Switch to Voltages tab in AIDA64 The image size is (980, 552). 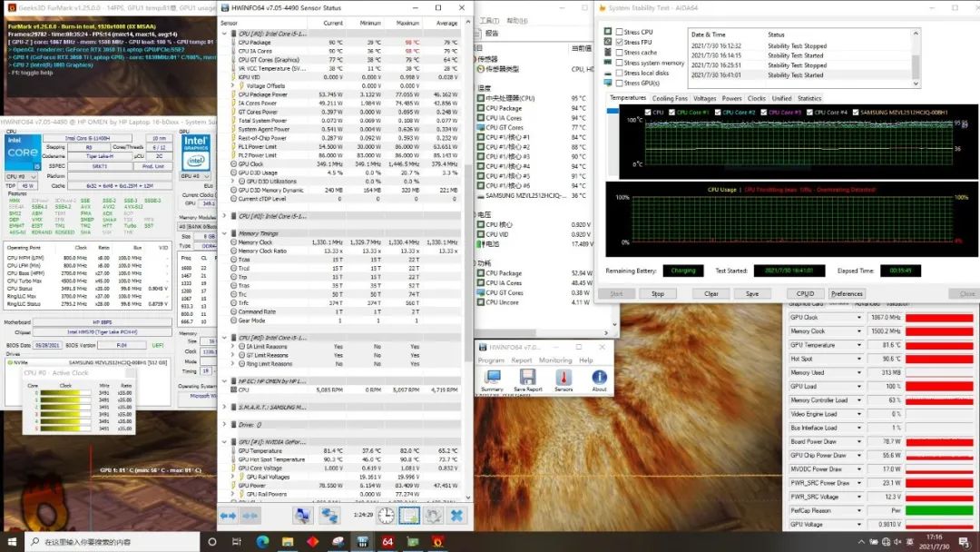tap(704, 99)
